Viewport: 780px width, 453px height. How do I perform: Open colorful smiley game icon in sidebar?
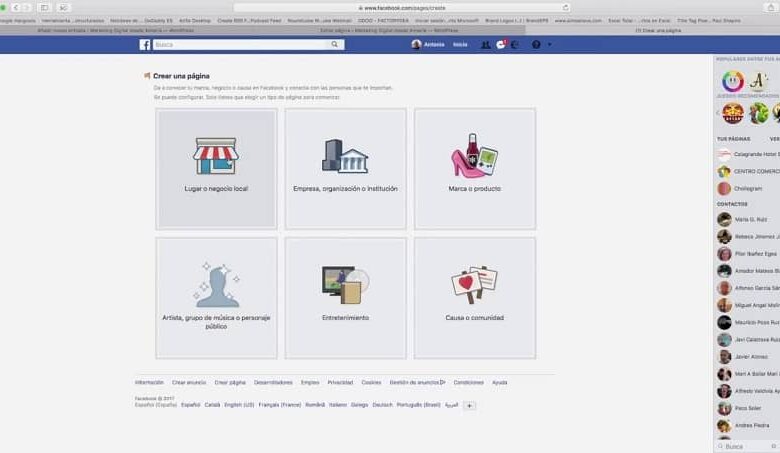(x=733, y=81)
